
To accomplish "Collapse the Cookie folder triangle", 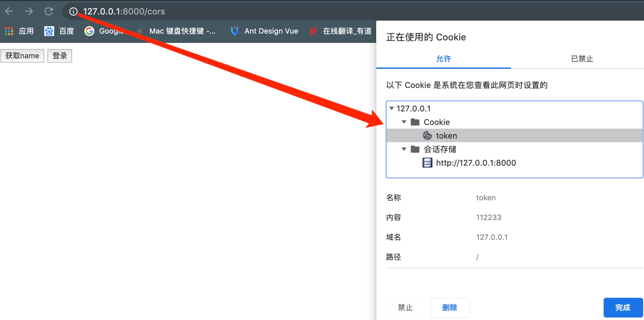I will click(404, 122).
